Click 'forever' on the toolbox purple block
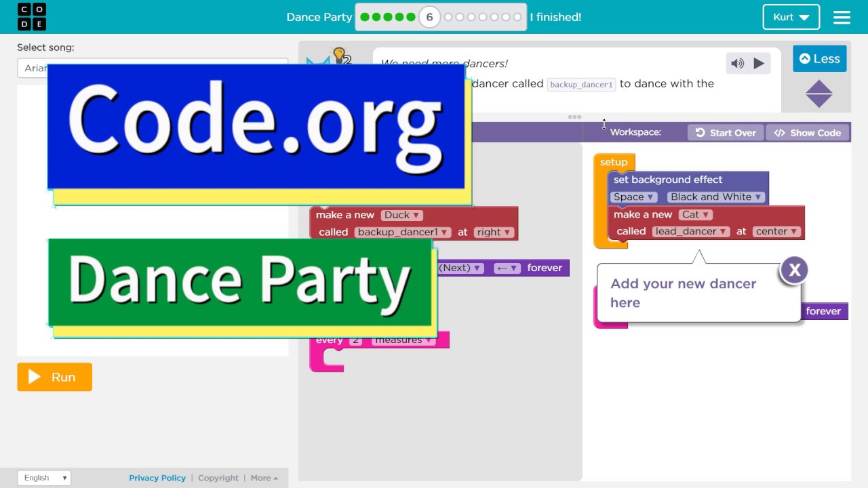 [545, 268]
